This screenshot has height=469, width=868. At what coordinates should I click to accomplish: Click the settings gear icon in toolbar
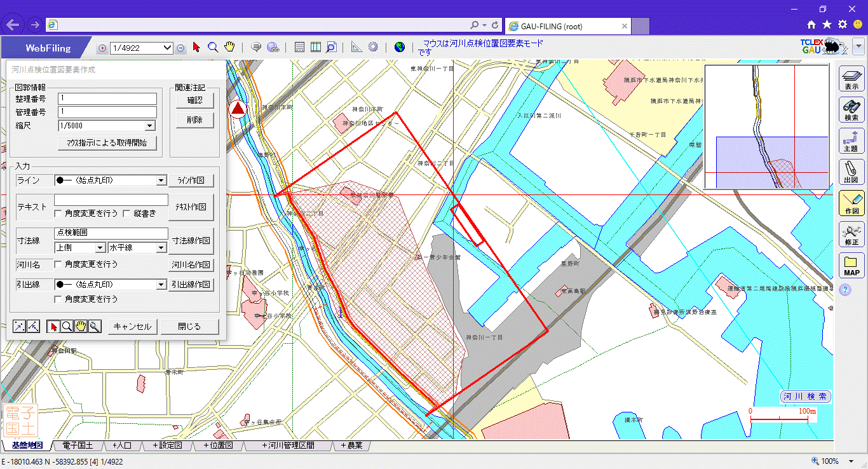tap(373, 47)
